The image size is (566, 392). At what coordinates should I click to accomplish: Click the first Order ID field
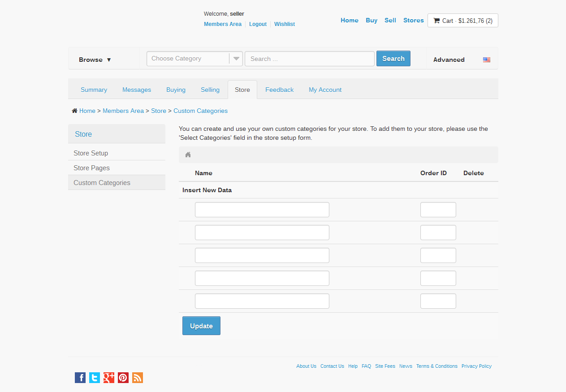coord(438,210)
